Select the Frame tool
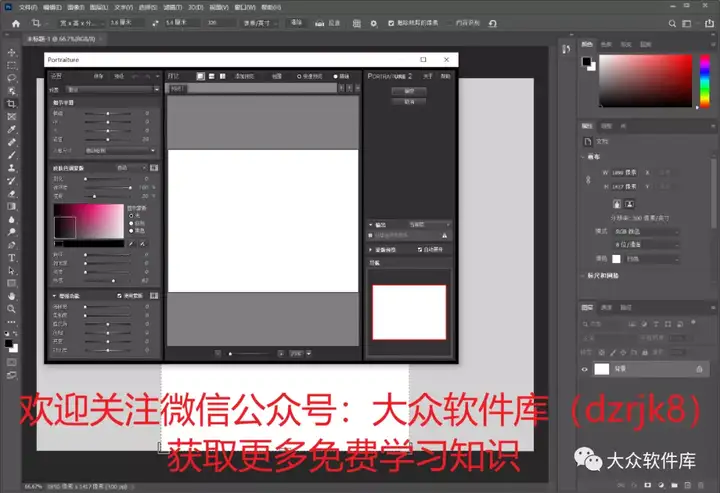This screenshot has height=493, width=720. point(11,117)
